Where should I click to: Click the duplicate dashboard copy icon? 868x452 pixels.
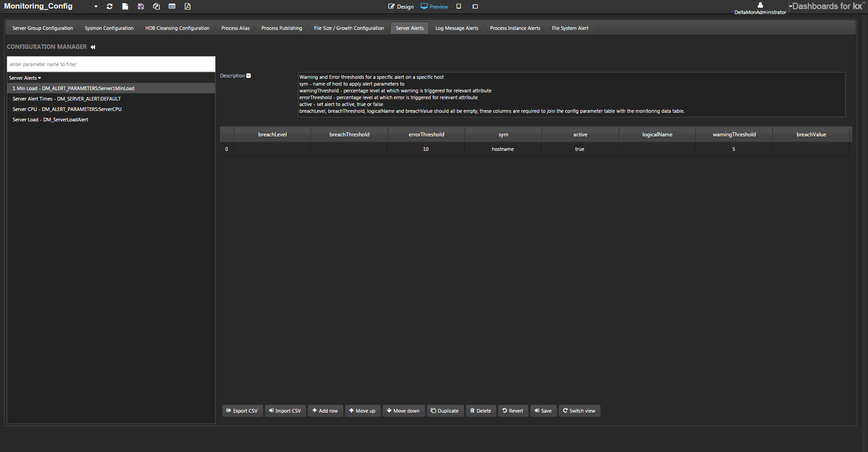(156, 6)
